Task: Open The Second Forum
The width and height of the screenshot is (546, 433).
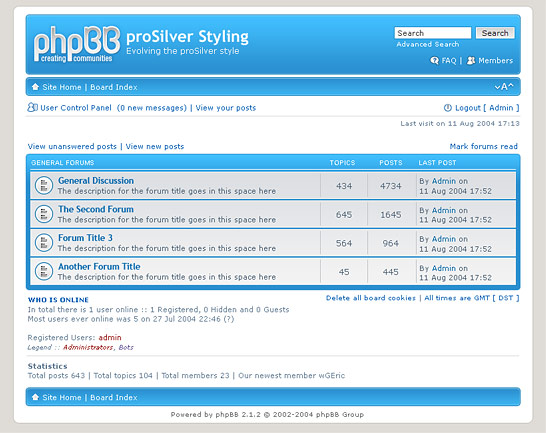Action: click(96, 209)
